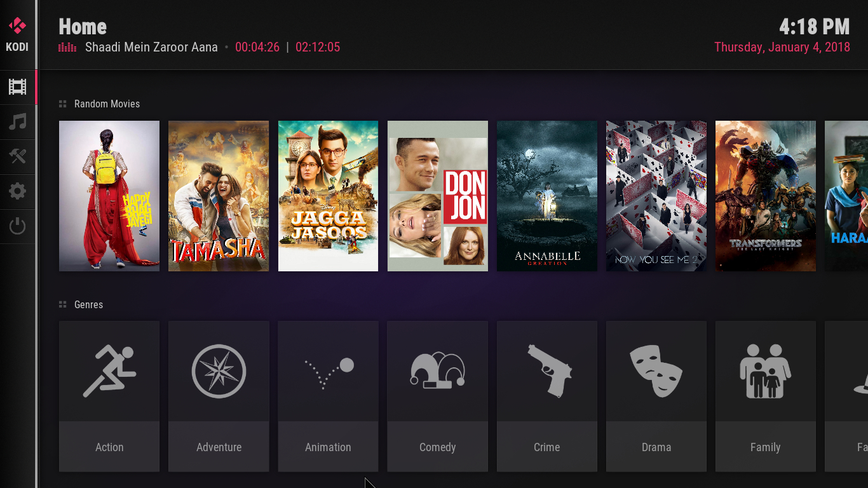Open the Transformers The Last Knight poster
The width and height of the screenshot is (868, 488).
coord(766,196)
